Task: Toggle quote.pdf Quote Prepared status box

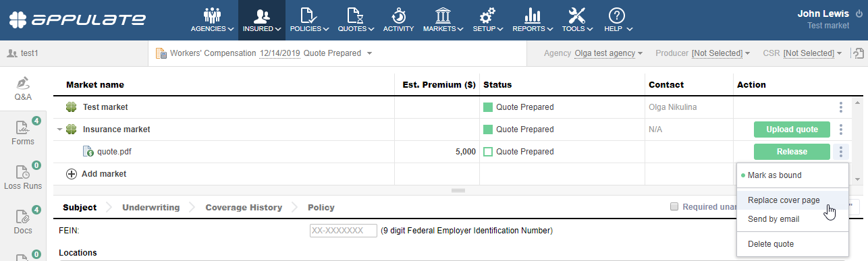Action: [488, 152]
